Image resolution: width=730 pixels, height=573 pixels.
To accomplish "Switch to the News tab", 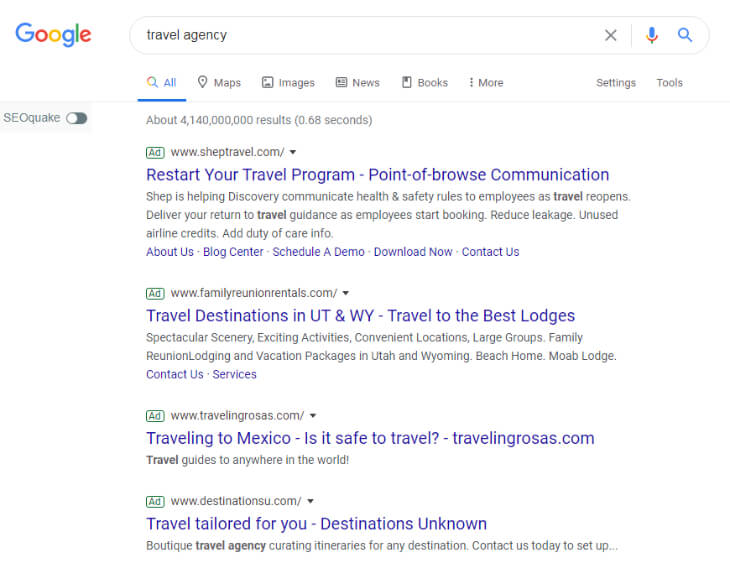I will (358, 83).
